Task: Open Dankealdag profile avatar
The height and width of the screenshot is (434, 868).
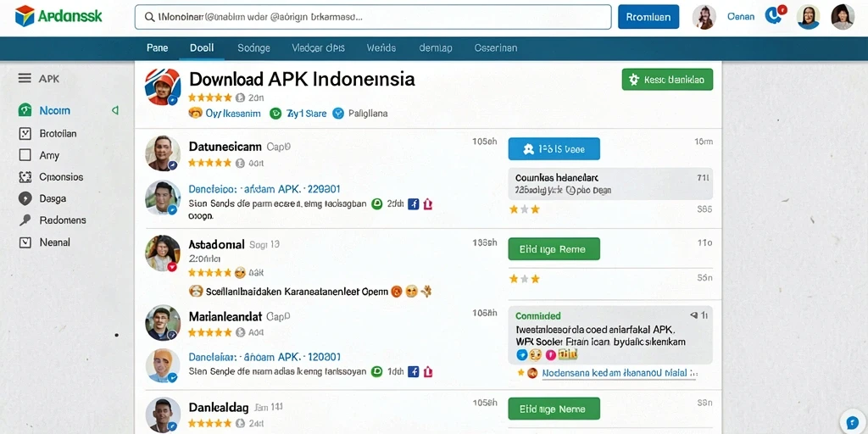Action: pyautogui.click(x=163, y=415)
